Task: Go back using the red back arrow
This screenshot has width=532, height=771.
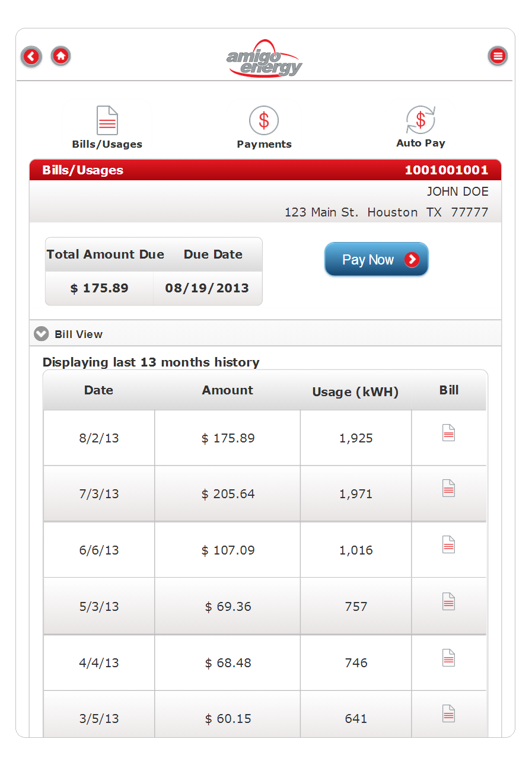Action: (31, 56)
